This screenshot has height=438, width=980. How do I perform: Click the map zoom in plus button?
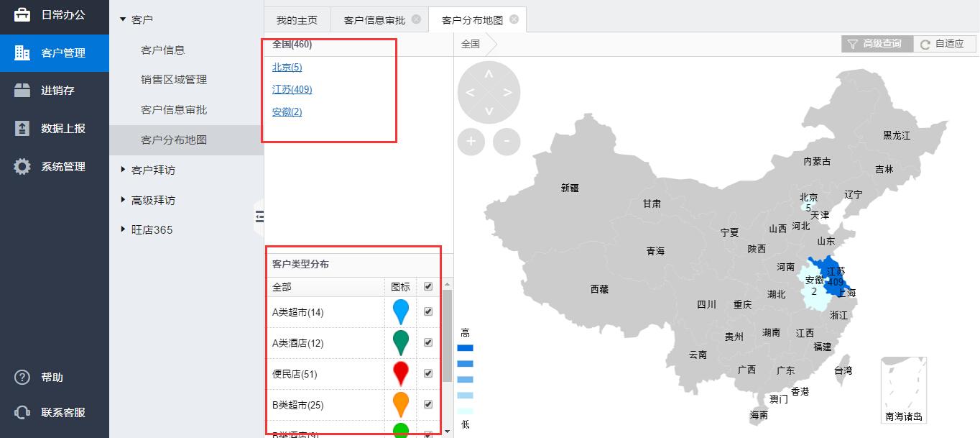[471, 142]
